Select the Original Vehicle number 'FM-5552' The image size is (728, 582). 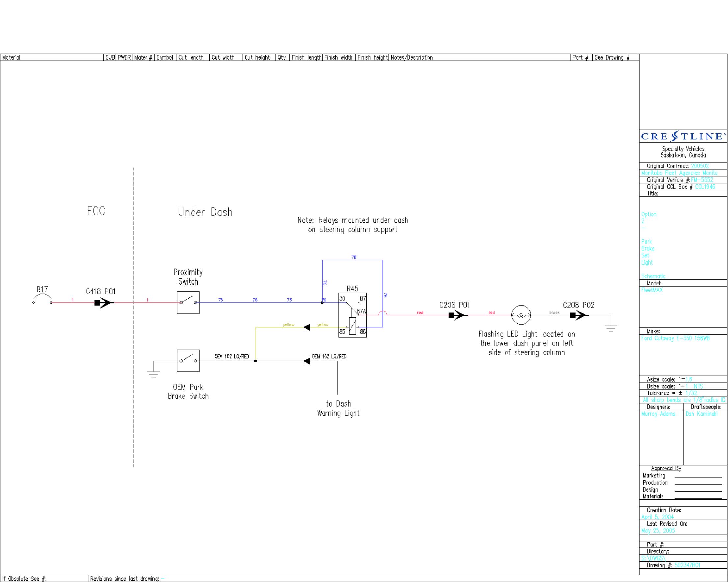pyautogui.click(x=702, y=180)
